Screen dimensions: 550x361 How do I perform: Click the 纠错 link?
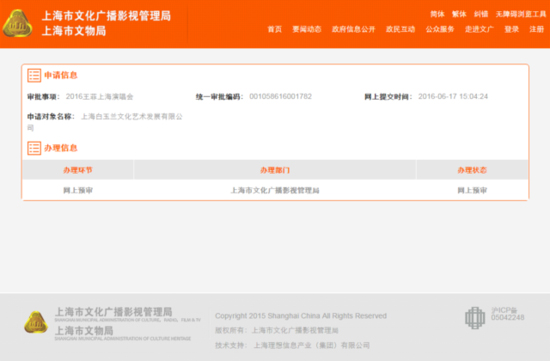tap(481, 14)
